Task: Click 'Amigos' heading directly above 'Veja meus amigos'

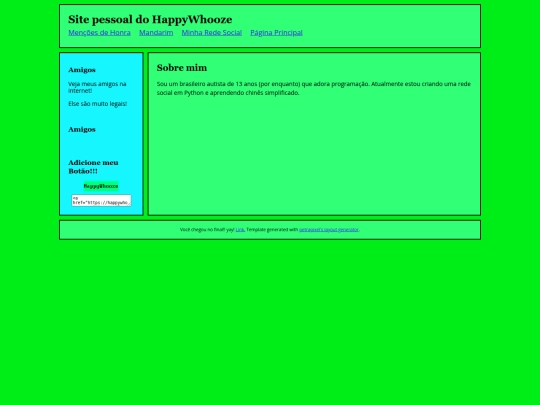Action: click(82, 70)
